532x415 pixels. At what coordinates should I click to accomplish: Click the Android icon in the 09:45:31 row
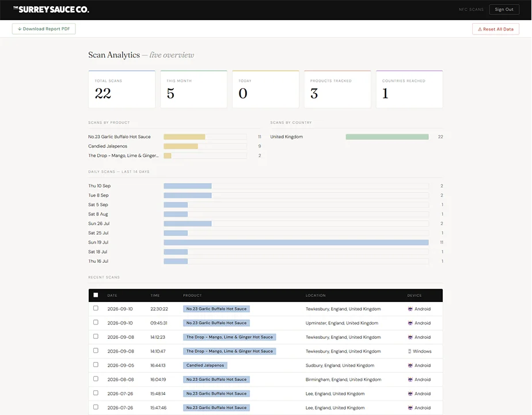(410, 323)
